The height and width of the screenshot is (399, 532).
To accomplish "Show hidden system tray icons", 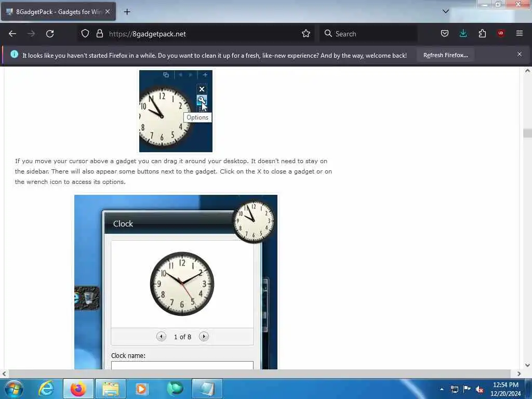I will (442, 389).
